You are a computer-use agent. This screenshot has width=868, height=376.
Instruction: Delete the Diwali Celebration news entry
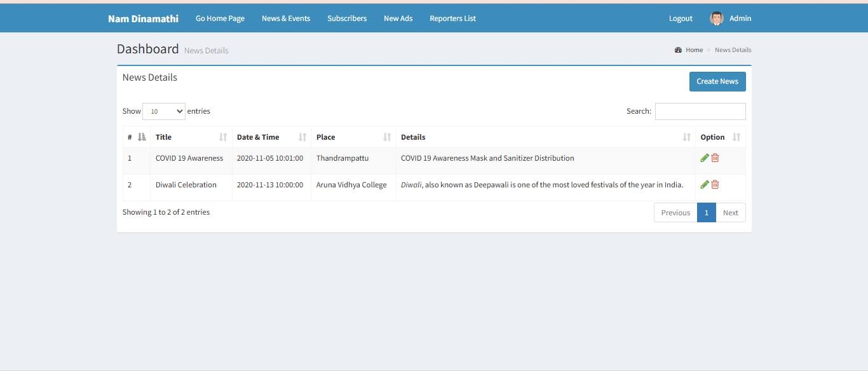click(x=715, y=185)
